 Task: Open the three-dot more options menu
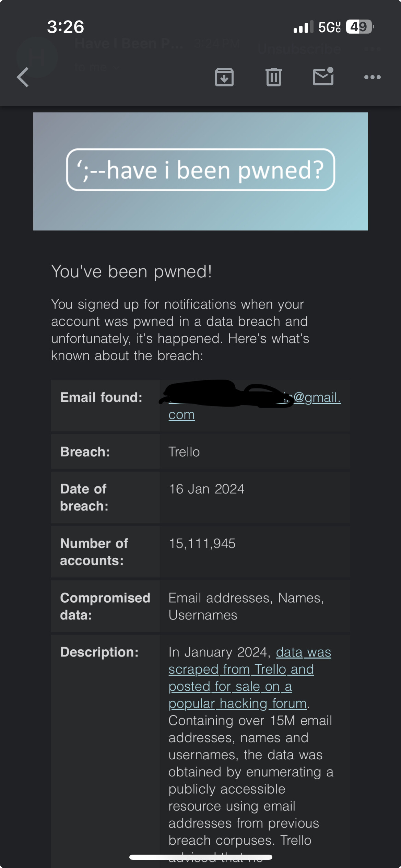[373, 77]
